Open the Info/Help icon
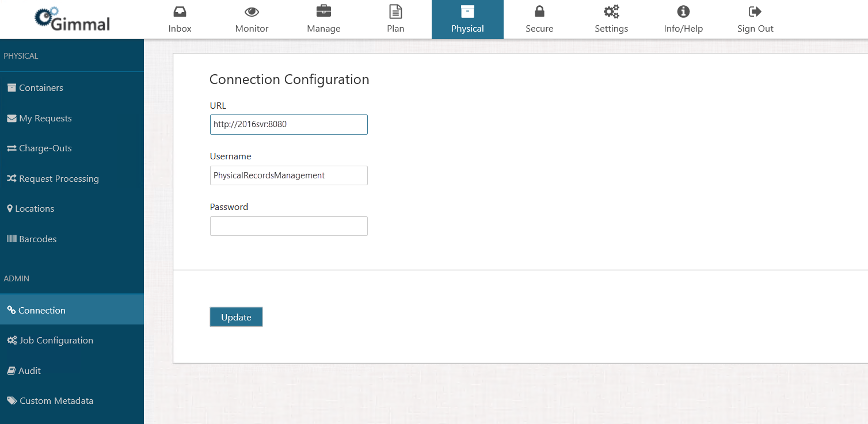Image resolution: width=868 pixels, height=424 pixels. 683,12
